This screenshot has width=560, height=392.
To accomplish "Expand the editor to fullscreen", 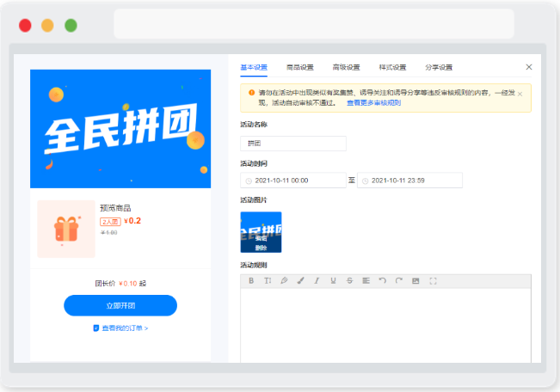I will coord(433,281).
